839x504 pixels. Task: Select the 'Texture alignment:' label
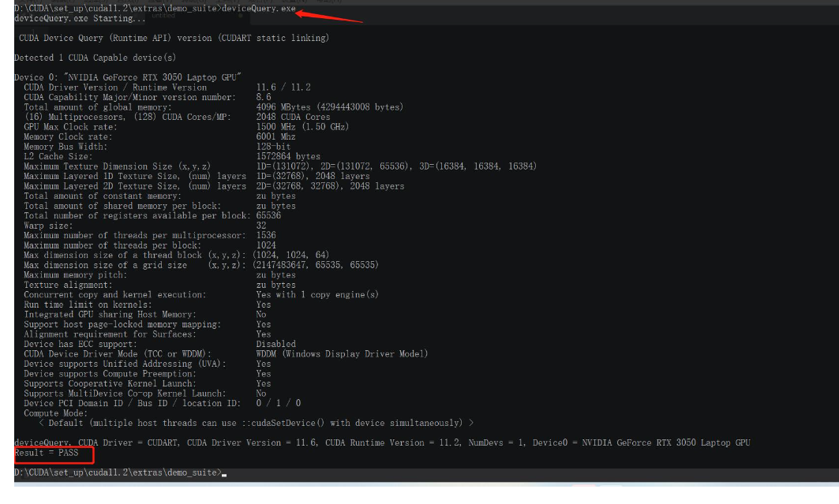[x=68, y=285]
